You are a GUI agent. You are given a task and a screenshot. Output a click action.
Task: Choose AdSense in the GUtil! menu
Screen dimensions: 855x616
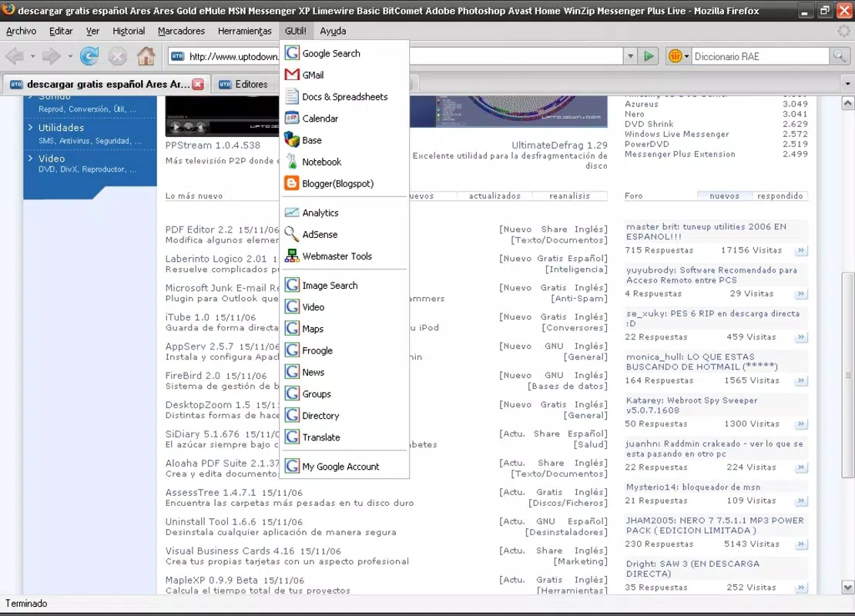pos(344,234)
